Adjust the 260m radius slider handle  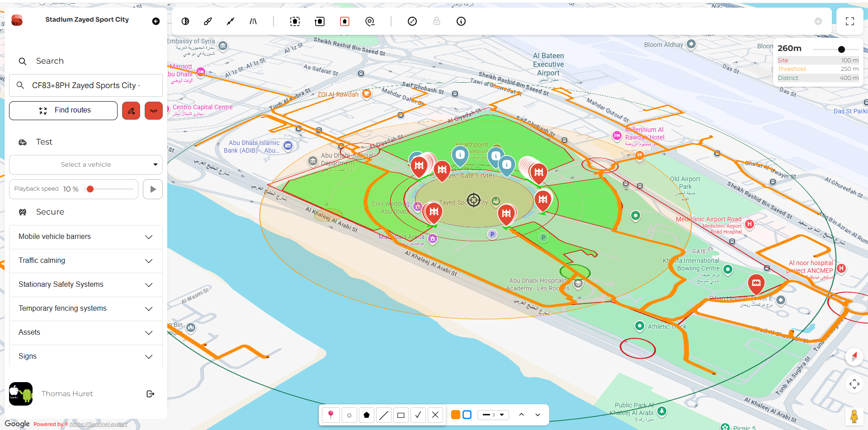841,49
